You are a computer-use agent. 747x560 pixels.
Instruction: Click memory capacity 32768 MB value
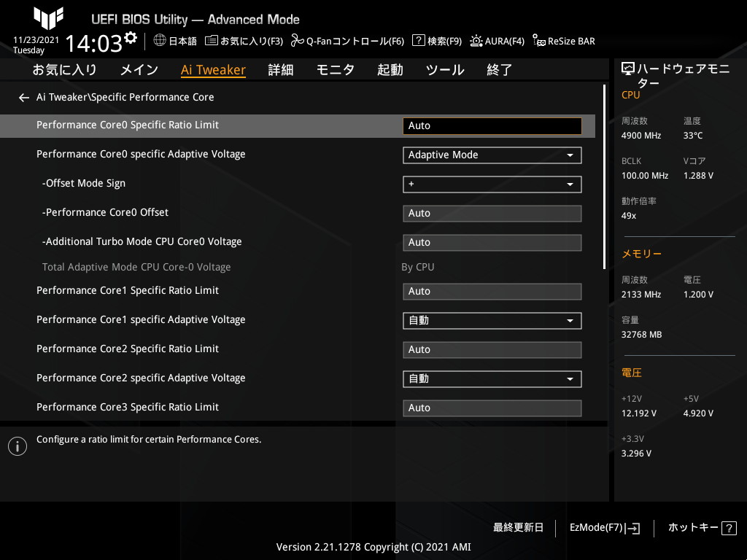coord(641,335)
